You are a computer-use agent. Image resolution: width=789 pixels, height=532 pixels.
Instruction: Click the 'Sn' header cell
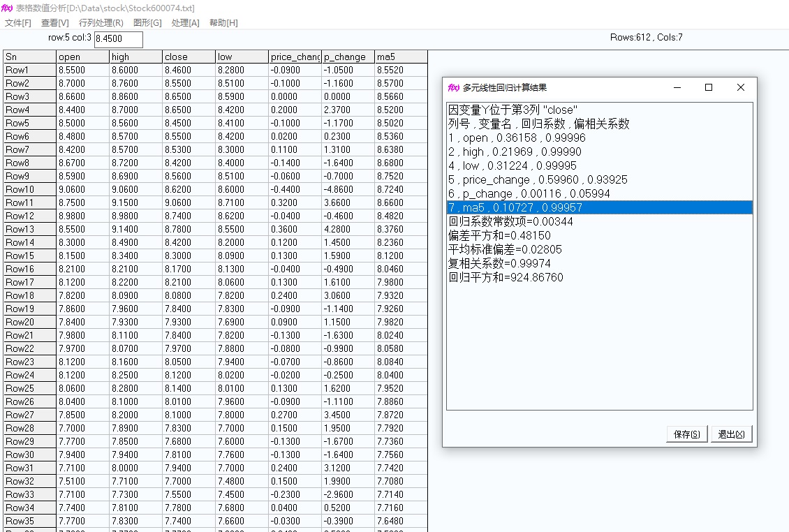(x=30, y=57)
